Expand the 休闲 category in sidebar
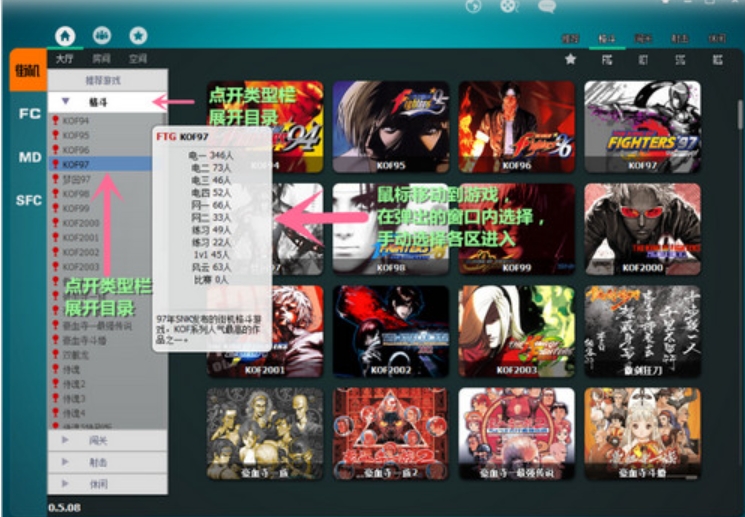 coord(107,484)
